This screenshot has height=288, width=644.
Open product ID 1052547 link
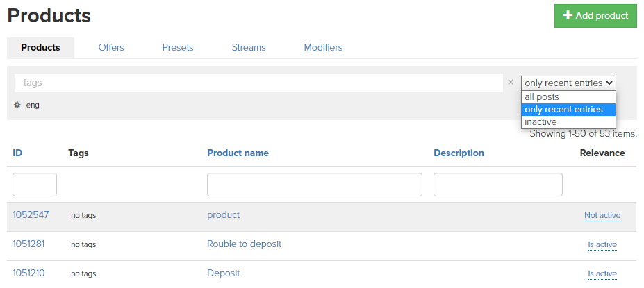point(31,215)
